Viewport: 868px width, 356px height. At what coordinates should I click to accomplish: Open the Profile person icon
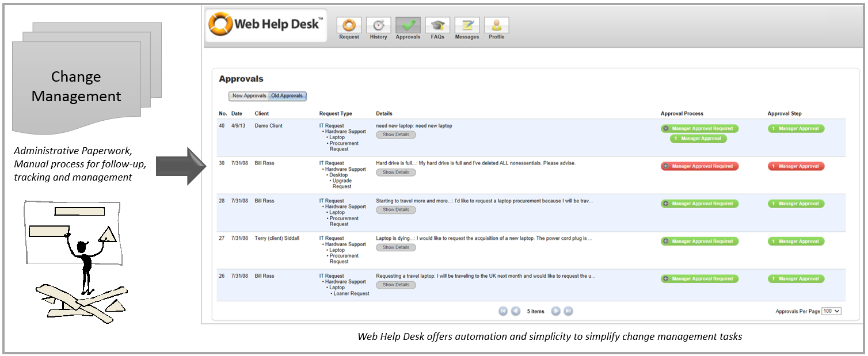496,25
